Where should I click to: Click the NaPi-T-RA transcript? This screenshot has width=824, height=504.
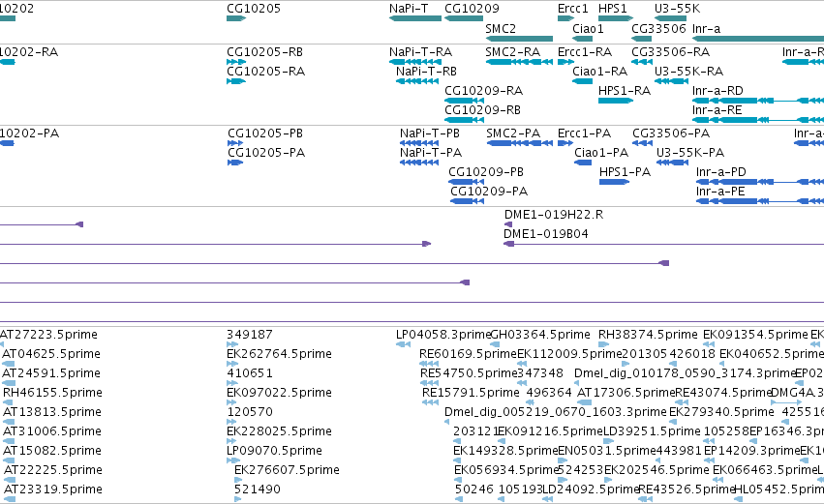coord(415,62)
